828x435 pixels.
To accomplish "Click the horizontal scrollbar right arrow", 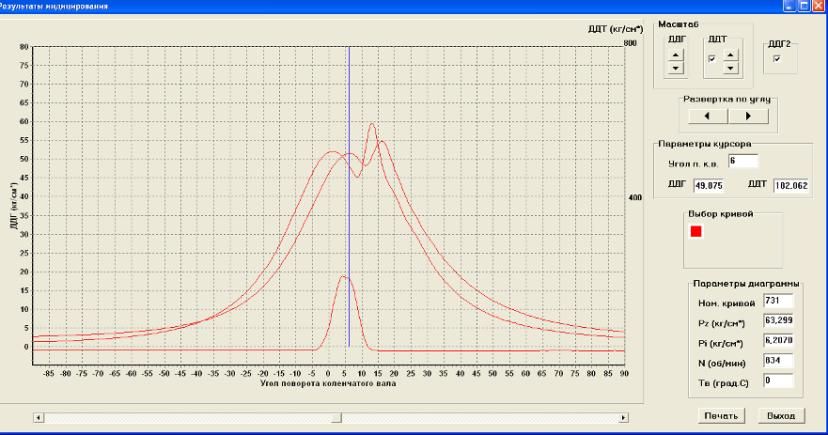I will pyautogui.click(x=623, y=418).
